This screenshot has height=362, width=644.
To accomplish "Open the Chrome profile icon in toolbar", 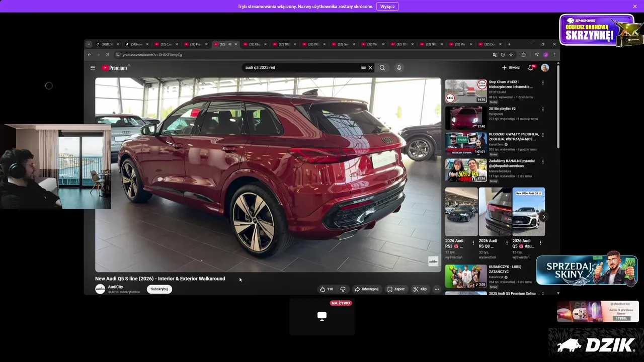I will point(546,55).
